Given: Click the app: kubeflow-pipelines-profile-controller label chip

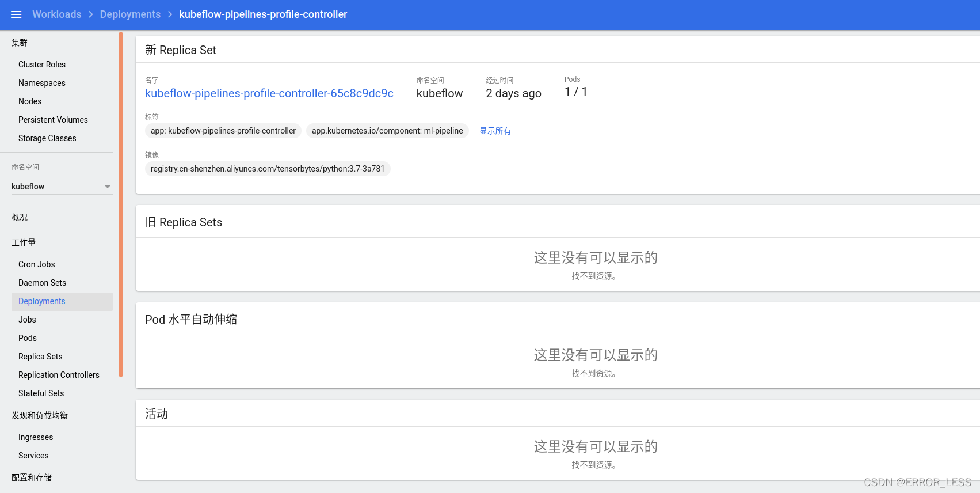Looking at the screenshot, I should tap(223, 131).
